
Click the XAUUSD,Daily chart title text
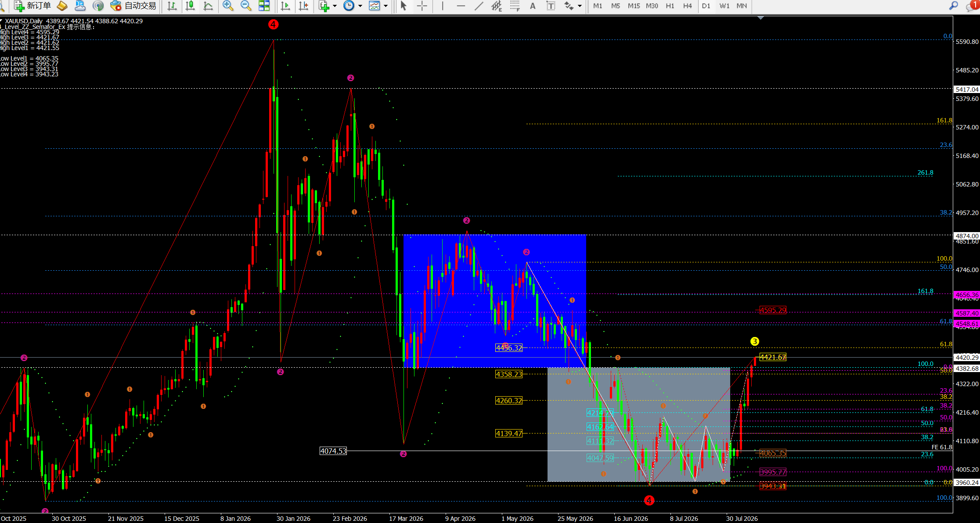[x=24, y=21]
